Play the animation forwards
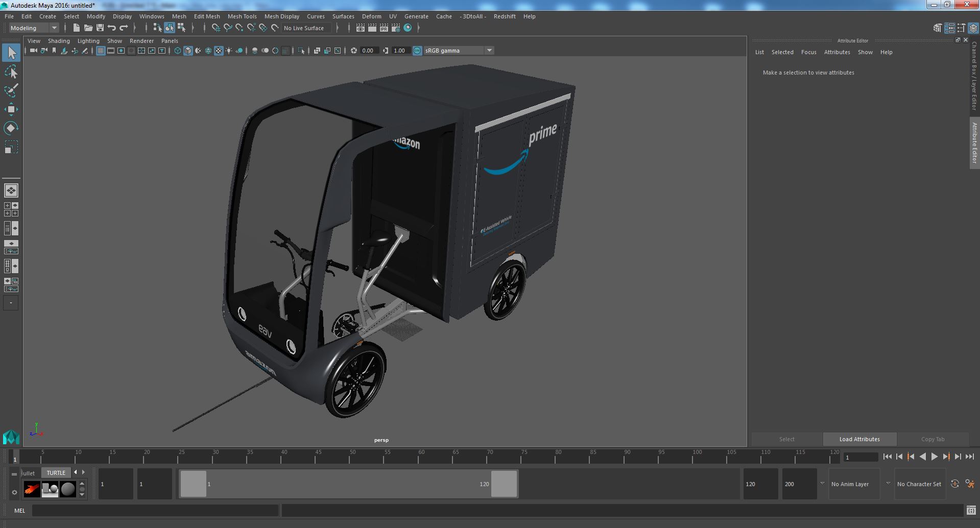 point(935,457)
